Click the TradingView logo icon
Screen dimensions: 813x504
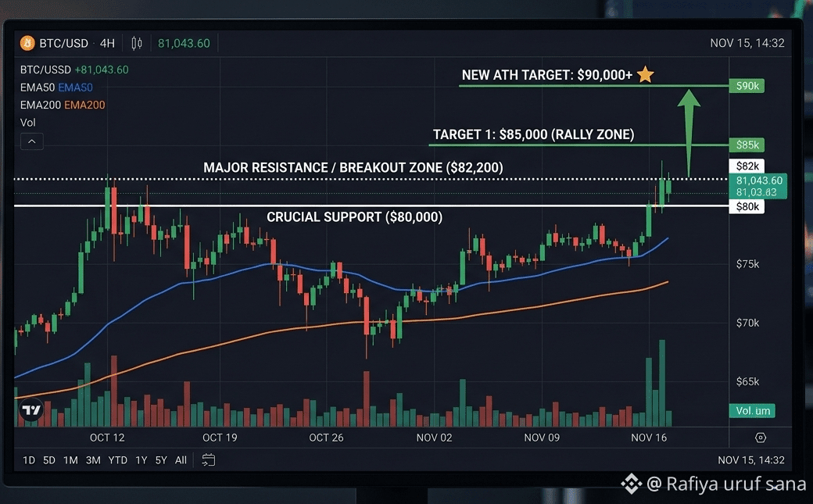[31, 410]
